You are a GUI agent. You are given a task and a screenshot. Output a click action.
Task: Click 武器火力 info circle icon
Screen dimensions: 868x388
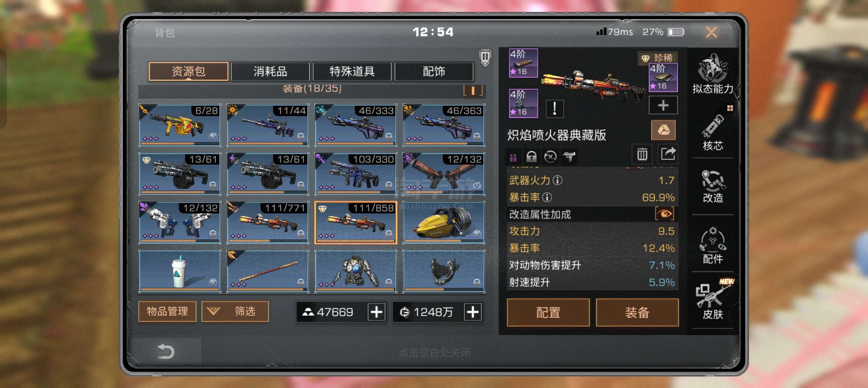pos(558,180)
